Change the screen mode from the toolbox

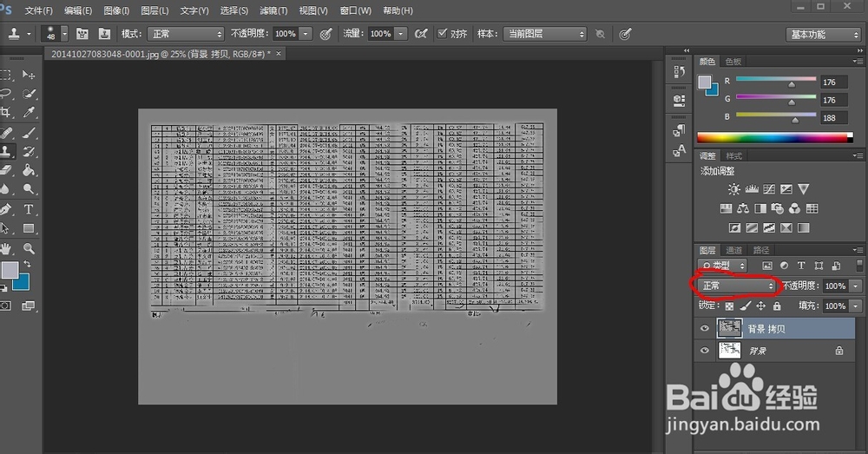28,306
